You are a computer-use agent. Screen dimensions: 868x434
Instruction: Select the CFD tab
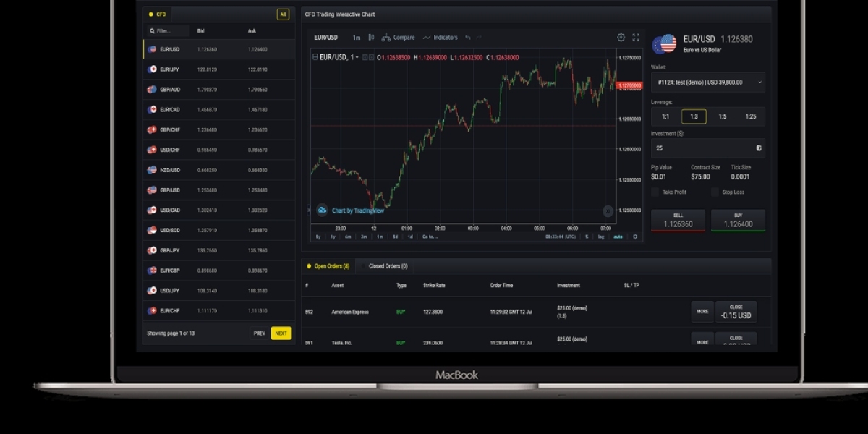(158, 14)
